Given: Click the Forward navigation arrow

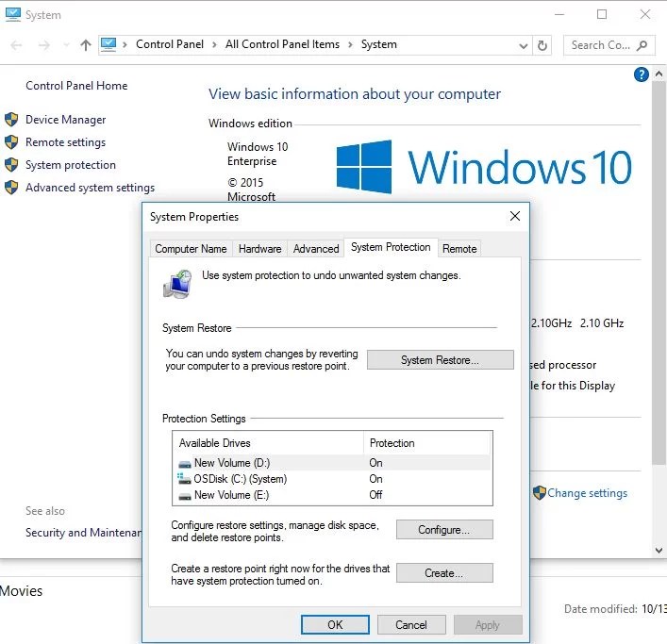Looking at the screenshot, I should (44, 45).
